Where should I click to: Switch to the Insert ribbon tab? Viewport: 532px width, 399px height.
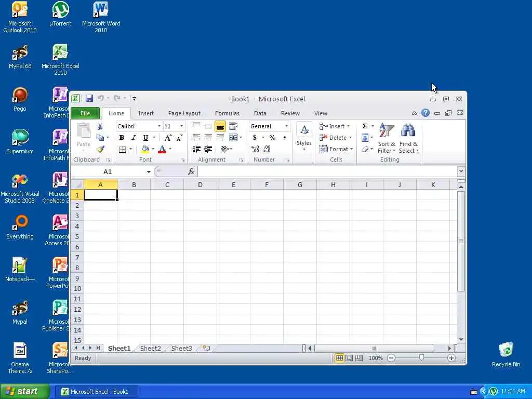tap(146, 113)
